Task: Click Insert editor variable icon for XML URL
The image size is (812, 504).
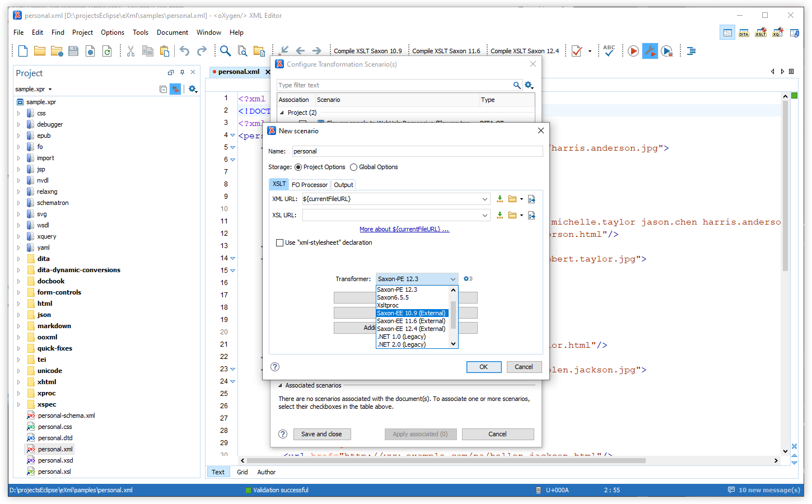Action: [x=500, y=199]
